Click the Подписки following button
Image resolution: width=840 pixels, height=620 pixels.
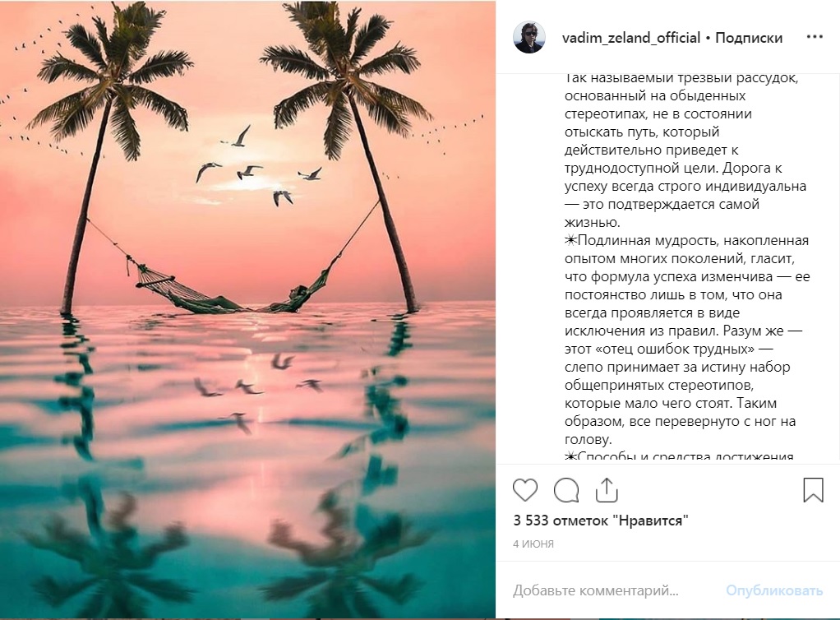pyautogui.click(x=749, y=38)
